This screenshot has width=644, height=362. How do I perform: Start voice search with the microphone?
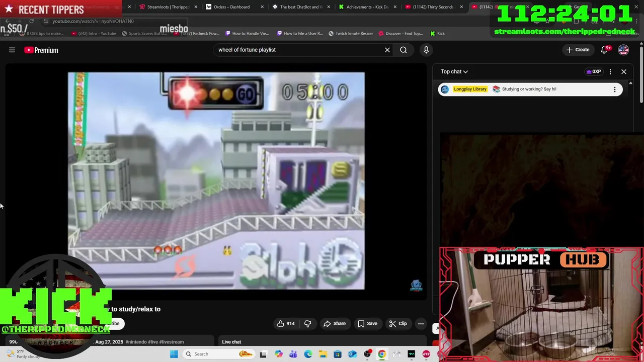tap(426, 50)
